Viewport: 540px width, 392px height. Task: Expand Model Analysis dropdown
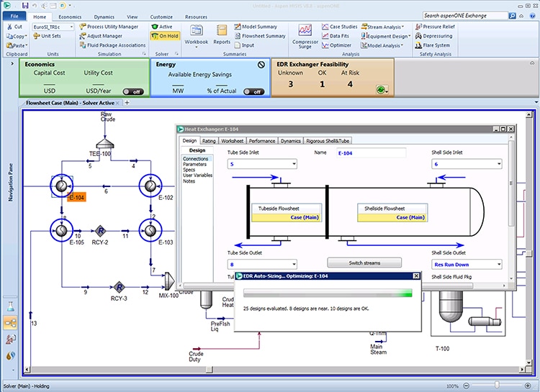click(382, 45)
